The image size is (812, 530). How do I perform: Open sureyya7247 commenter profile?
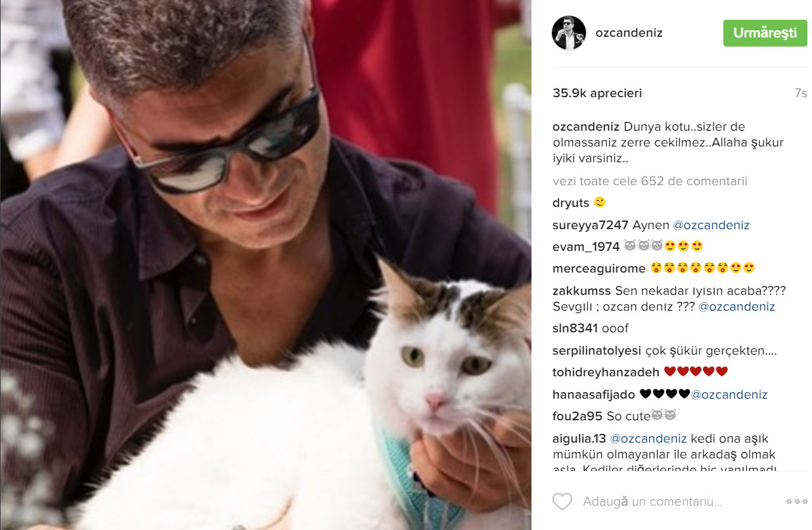click(591, 225)
